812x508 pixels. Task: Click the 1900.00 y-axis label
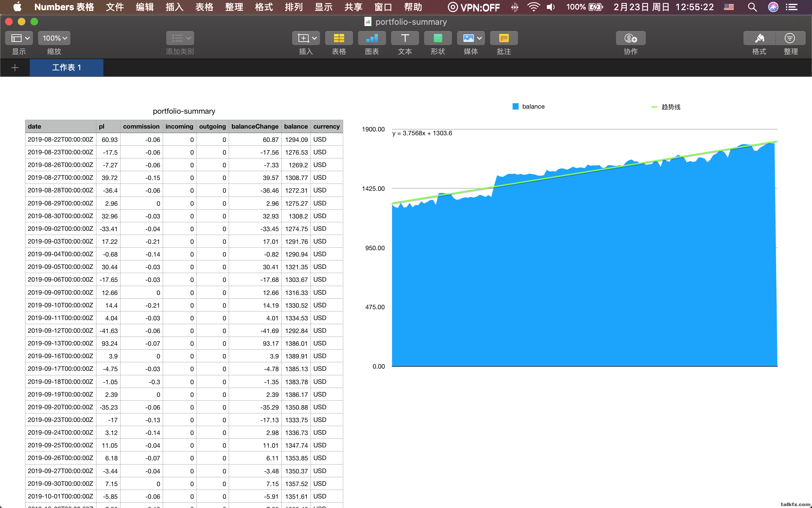pyautogui.click(x=373, y=129)
